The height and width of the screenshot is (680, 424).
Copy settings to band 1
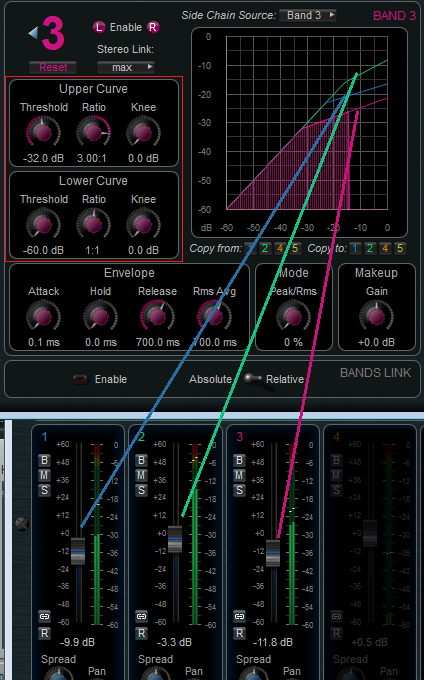[x=355, y=248]
